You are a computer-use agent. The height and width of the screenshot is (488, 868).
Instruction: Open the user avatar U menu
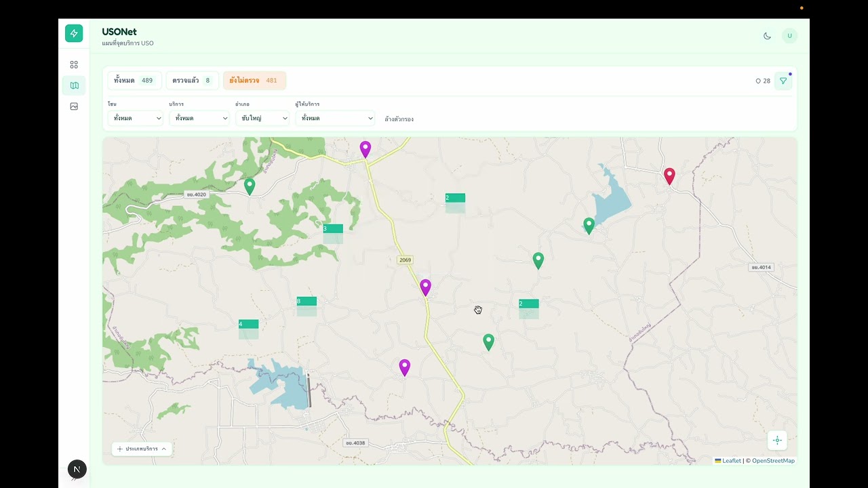pyautogui.click(x=789, y=36)
